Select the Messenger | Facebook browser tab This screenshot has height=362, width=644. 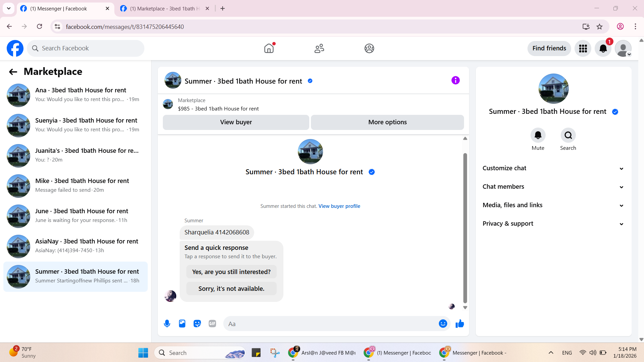click(64, 9)
